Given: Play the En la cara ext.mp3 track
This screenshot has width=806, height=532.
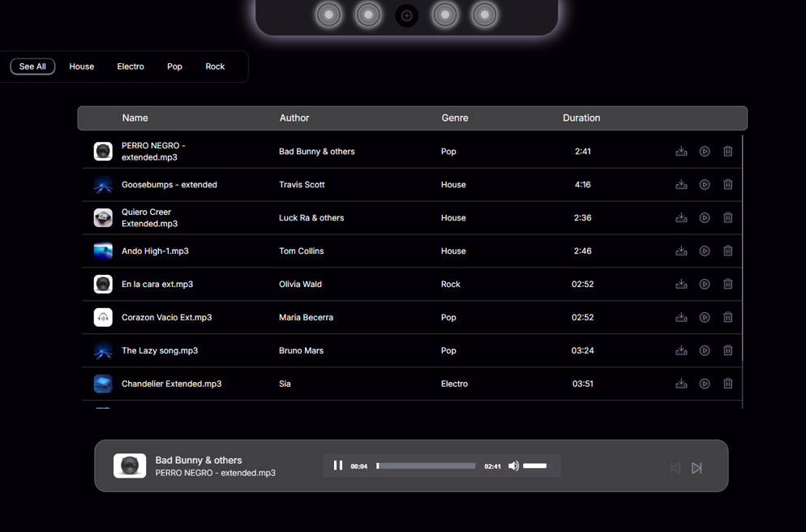Looking at the screenshot, I should click(x=705, y=285).
